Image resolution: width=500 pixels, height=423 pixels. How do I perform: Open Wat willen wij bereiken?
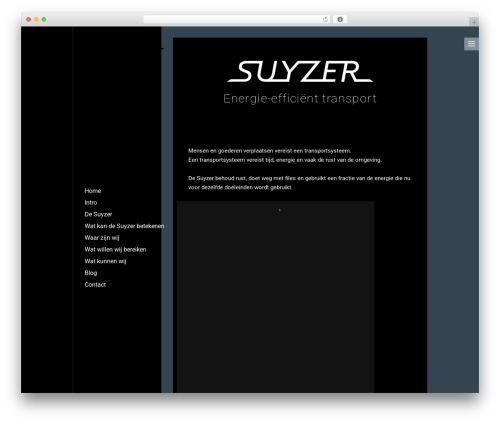click(x=115, y=249)
